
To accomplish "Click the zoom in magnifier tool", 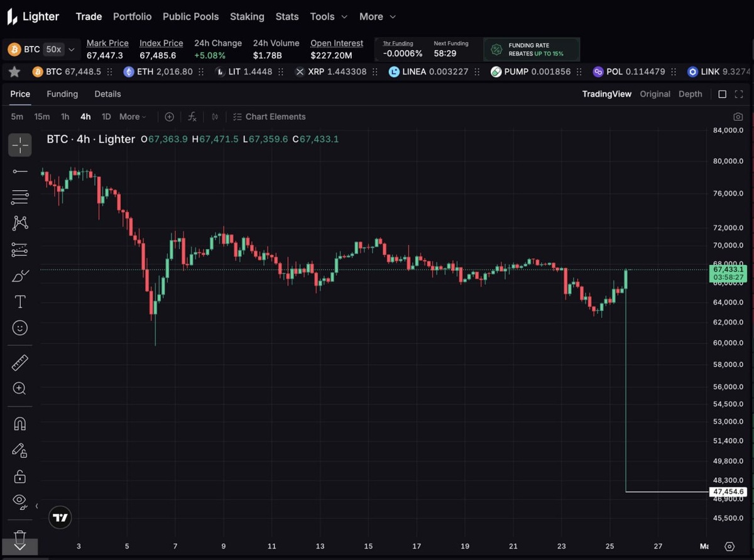I will (x=20, y=389).
